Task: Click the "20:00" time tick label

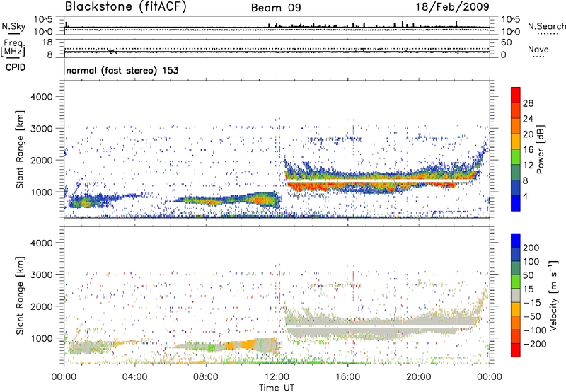Action: [418, 377]
